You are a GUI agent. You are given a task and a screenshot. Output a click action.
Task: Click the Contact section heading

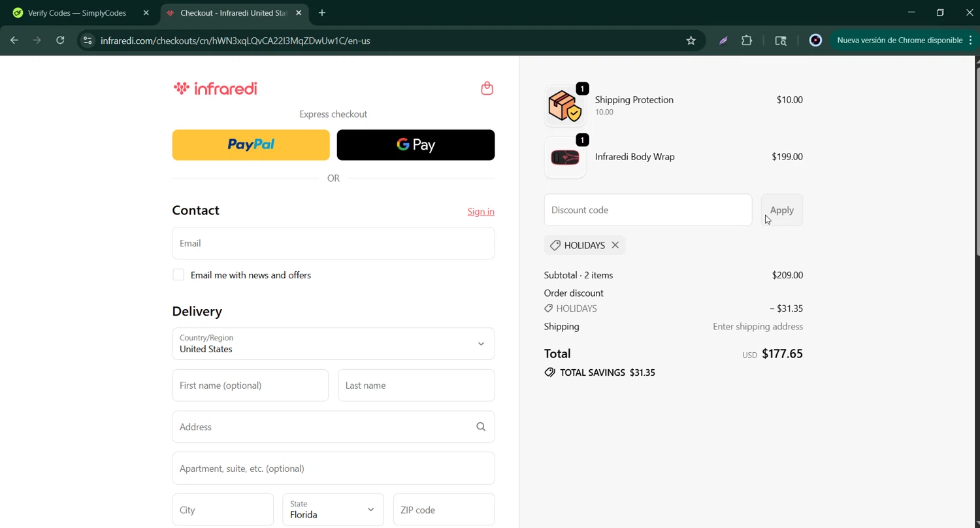click(x=195, y=210)
